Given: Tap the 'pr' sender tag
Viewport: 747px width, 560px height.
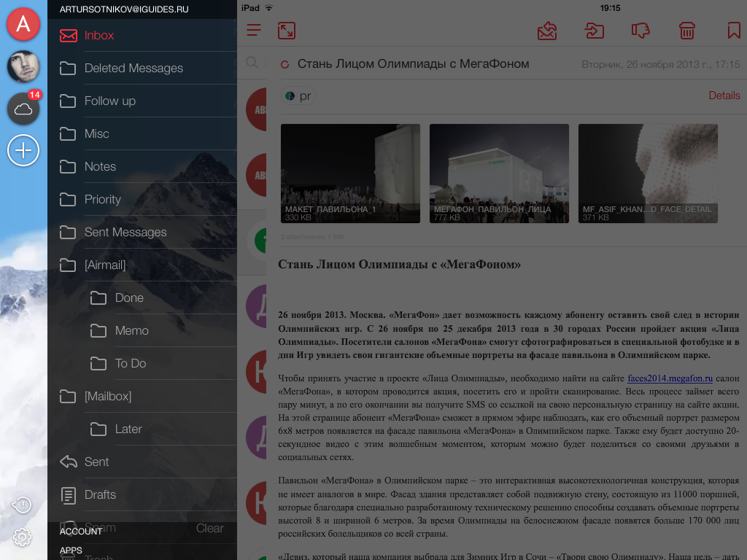Looking at the screenshot, I should tap(298, 96).
